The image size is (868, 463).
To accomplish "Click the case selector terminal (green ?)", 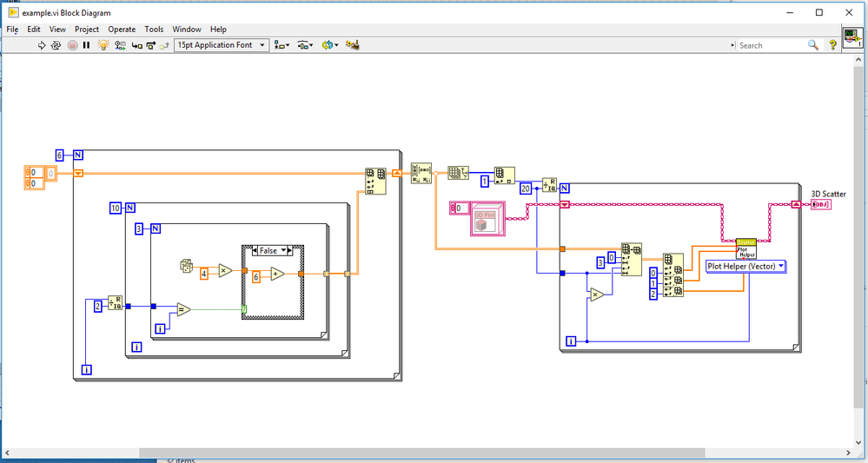I will click(x=244, y=309).
